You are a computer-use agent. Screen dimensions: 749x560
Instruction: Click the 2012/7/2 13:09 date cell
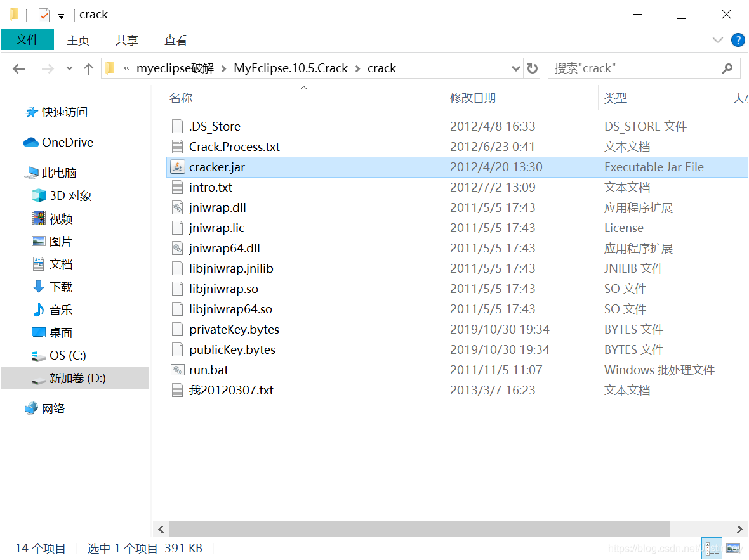[493, 187]
